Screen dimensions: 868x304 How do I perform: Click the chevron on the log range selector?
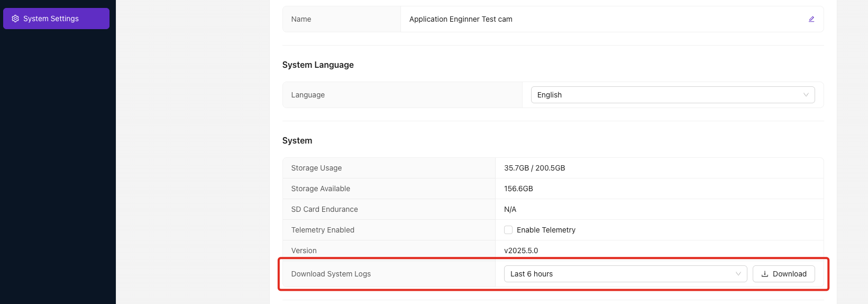(x=738, y=274)
